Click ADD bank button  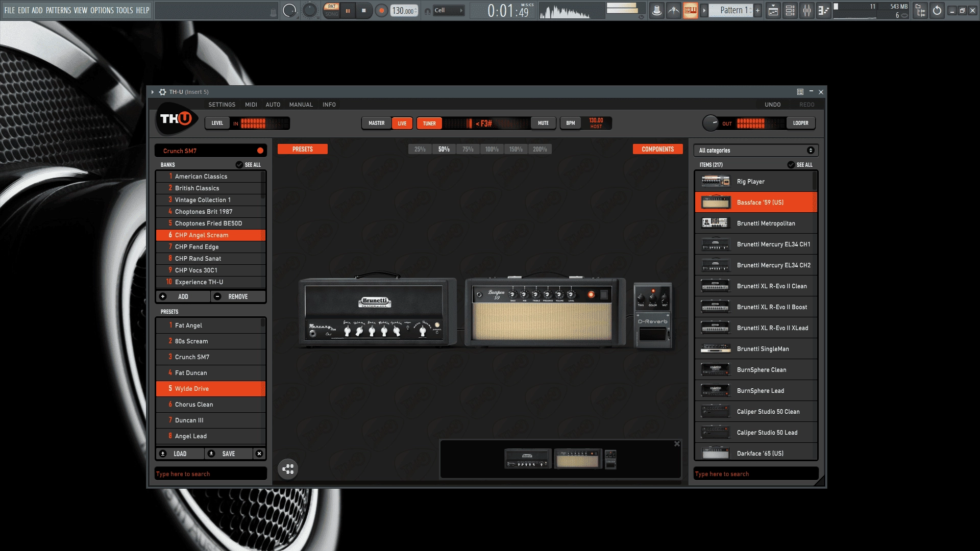tap(183, 296)
